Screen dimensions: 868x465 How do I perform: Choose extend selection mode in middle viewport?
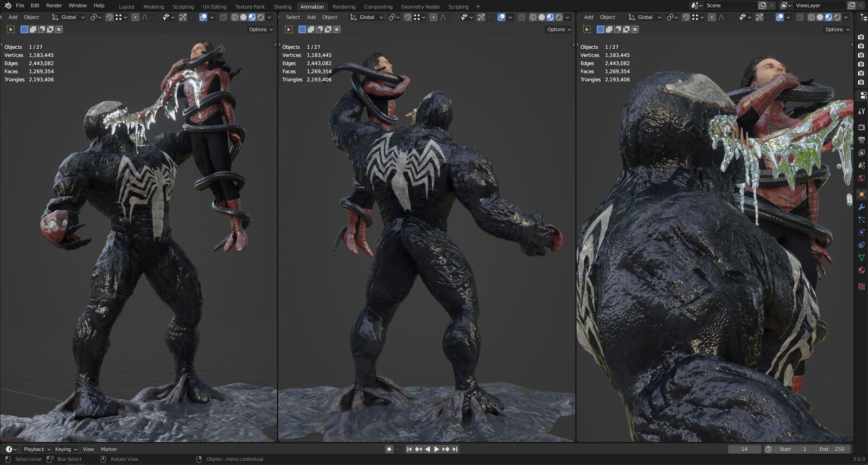[311, 29]
